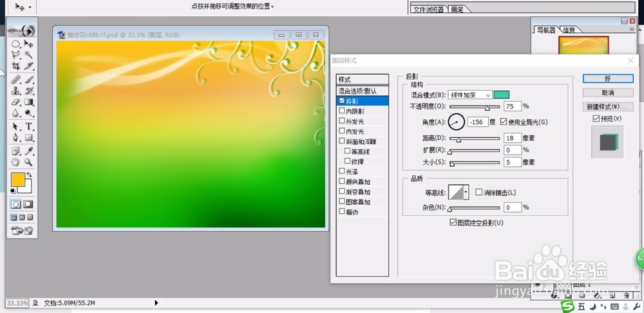Enable the 斜面和浮雕 style checkbox

(x=342, y=141)
